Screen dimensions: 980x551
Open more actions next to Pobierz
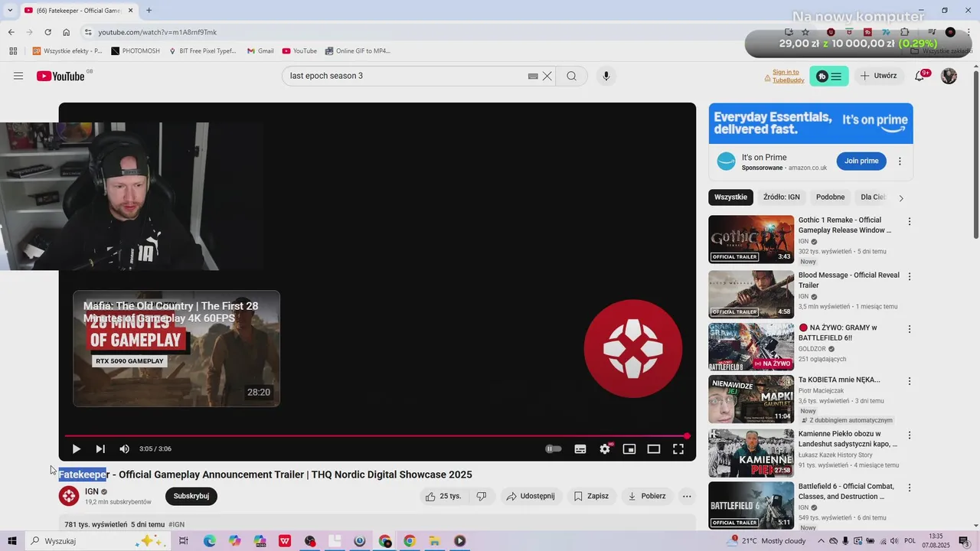pos(687,496)
